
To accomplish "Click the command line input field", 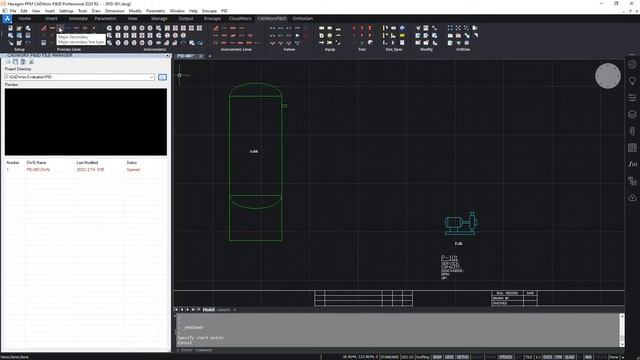I will click(x=398, y=350).
